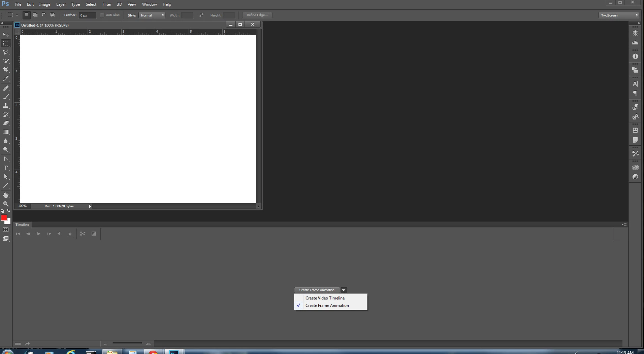Screen dimensions: 644x354
Task: Choose Intersect with selection mode
Action: coord(53,15)
